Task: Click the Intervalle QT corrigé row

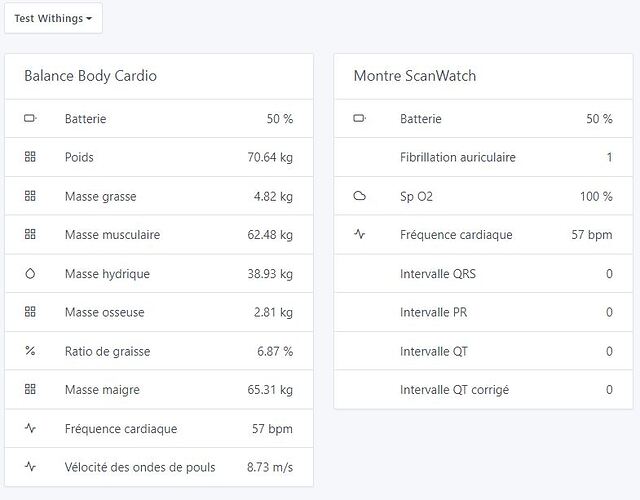Action: point(454,390)
